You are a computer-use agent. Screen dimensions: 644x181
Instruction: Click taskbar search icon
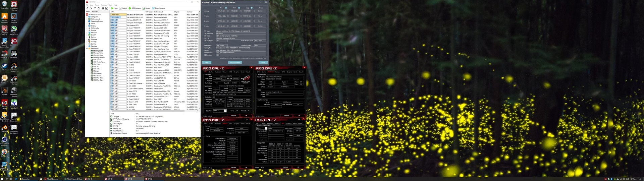pyautogui.click(x=7, y=179)
